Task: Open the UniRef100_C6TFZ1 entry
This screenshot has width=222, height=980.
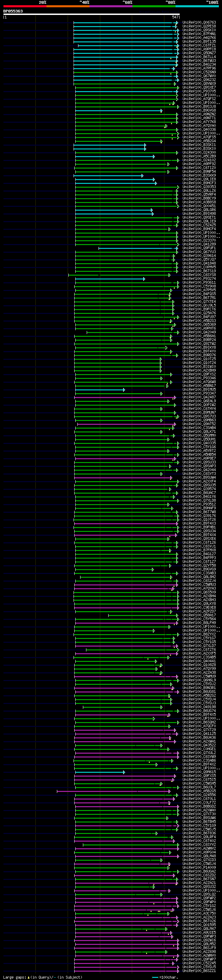Action: (199, 45)
